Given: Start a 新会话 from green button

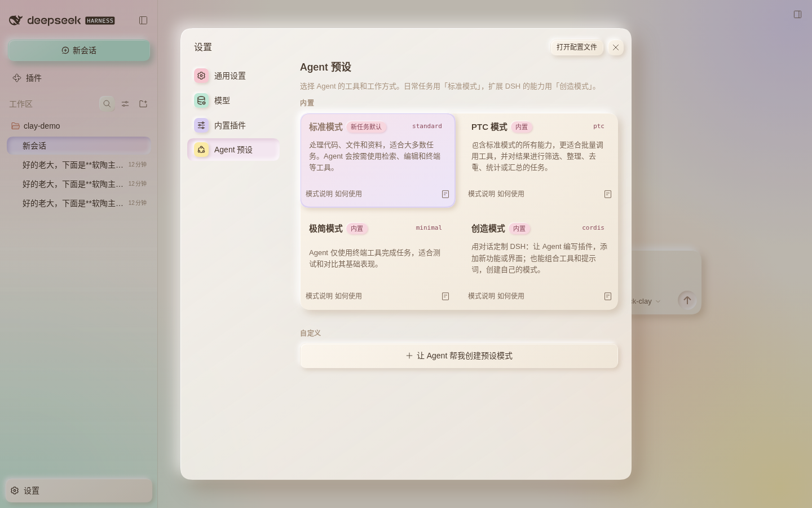Looking at the screenshot, I should coord(79,50).
